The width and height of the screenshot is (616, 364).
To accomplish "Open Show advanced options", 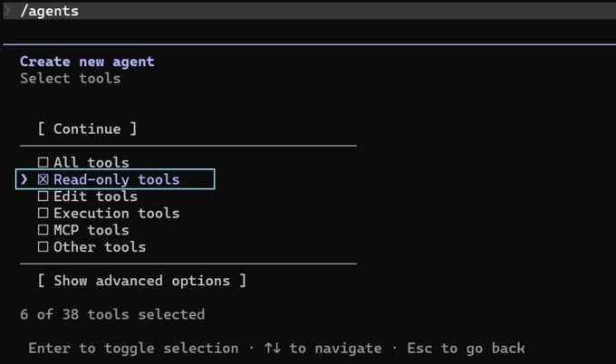I will click(142, 281).
